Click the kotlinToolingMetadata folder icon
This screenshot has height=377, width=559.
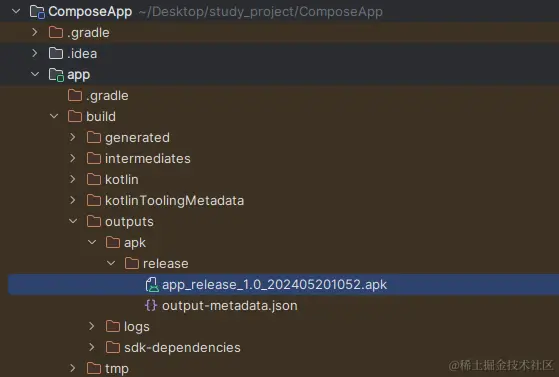(x=94, y=200)
